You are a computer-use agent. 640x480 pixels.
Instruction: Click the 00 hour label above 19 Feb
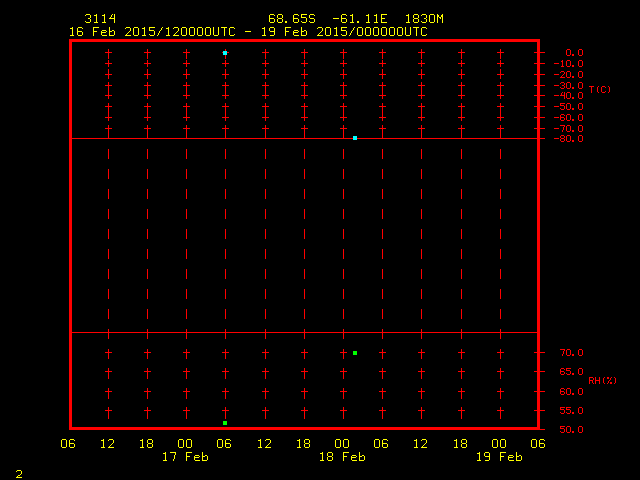click(x=499, y=444)
